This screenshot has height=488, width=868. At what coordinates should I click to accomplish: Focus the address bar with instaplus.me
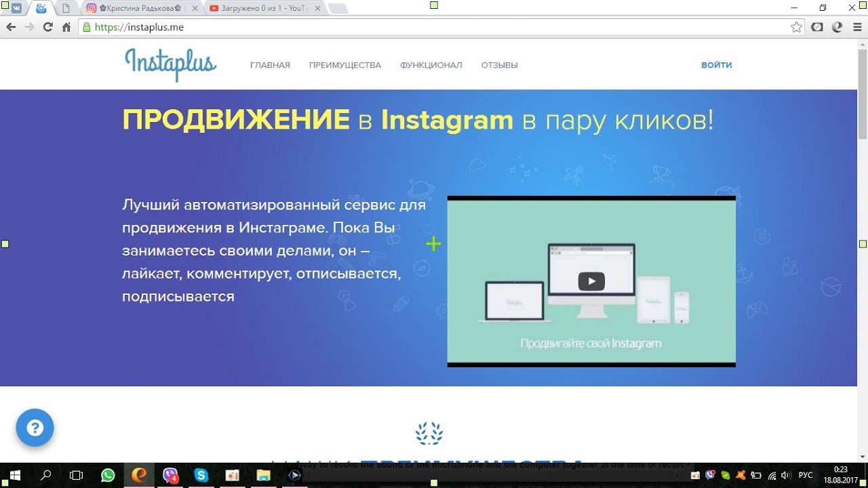tap(441, 27)
